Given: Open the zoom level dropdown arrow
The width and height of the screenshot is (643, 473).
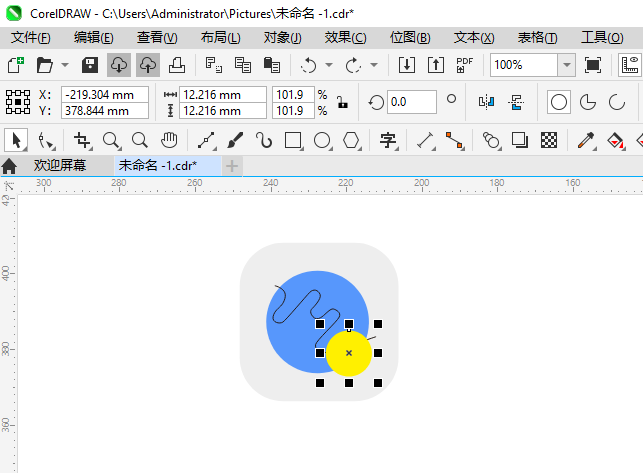Looking at the screenshot, I should 567,65.
